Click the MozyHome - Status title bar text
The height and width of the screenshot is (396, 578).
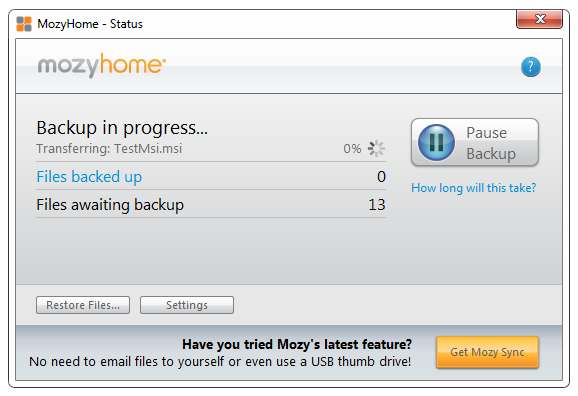[x=90, y=24]
